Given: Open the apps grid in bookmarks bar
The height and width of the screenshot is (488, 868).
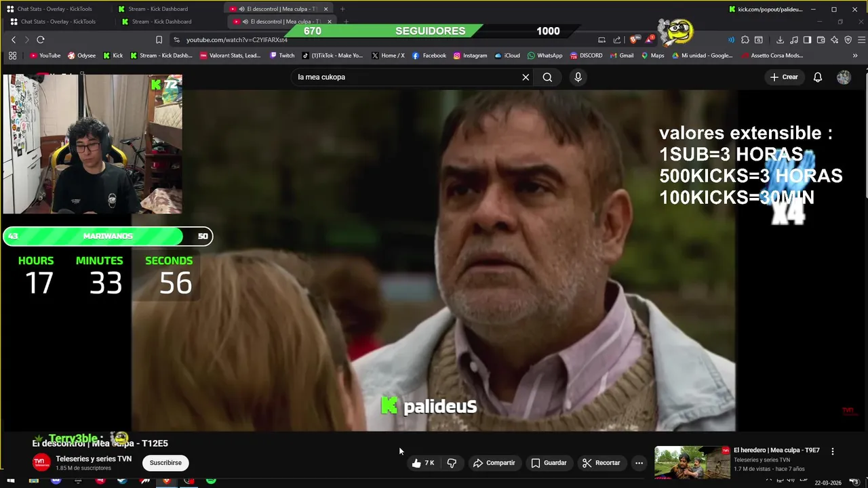Looking at the screenshot, I should click(12, 56).
